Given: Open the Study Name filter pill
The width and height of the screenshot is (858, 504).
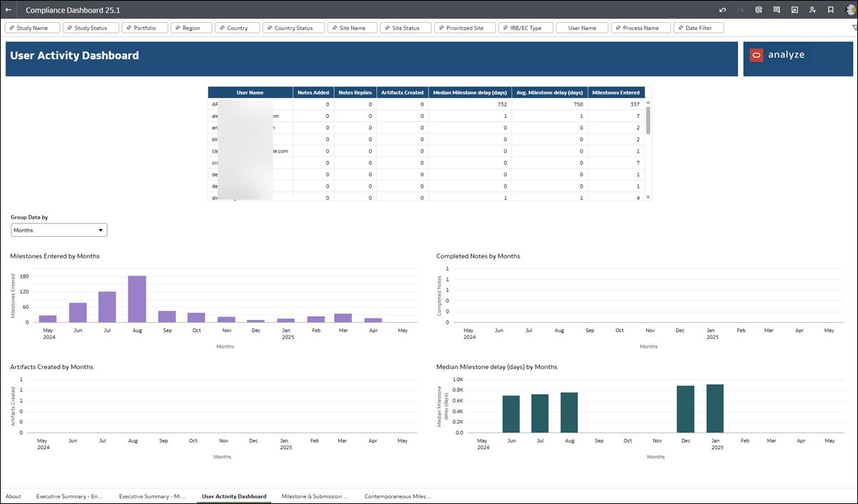Looking at the screenshot, I should pos(31,27).
